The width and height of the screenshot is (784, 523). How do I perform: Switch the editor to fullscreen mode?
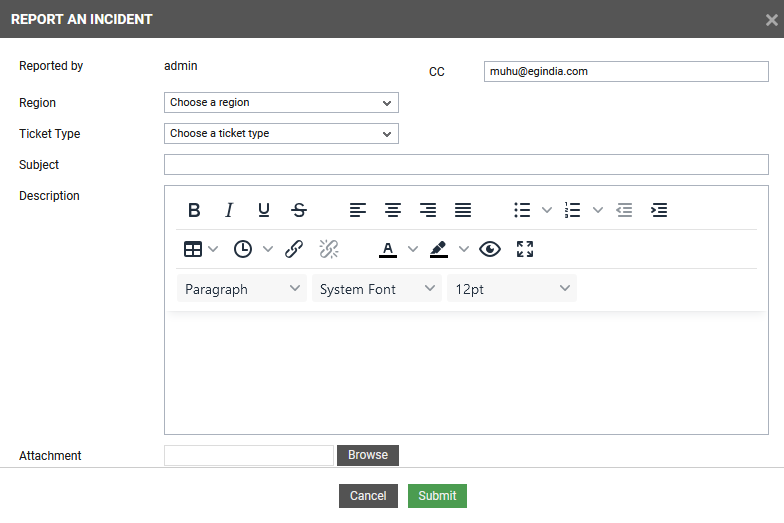pyautogui.click(x=525, y=249)
